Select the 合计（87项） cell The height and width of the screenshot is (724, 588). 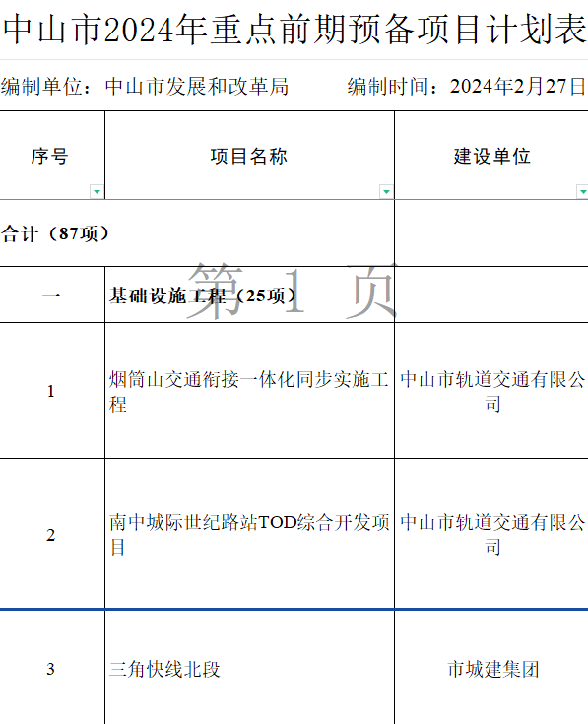click(x=197, y=233)
